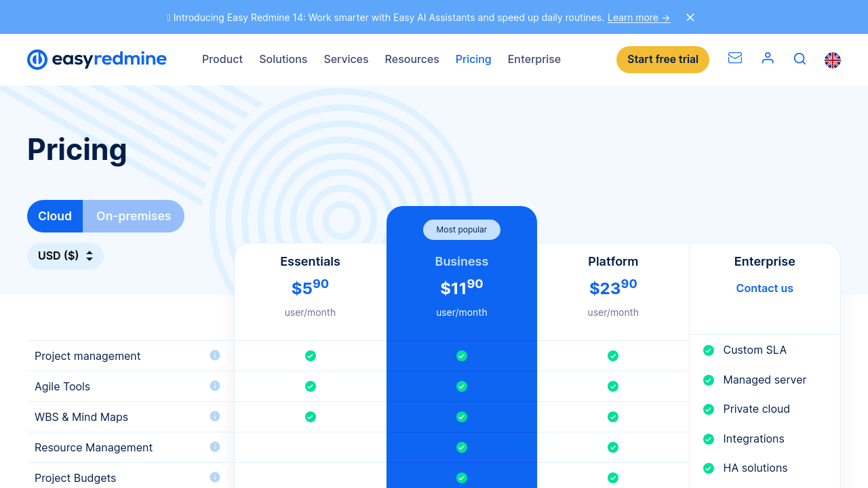The width and height of the screenshot is (868, 488).
Task: Open the Resources menu item
Action: (412, 60)
